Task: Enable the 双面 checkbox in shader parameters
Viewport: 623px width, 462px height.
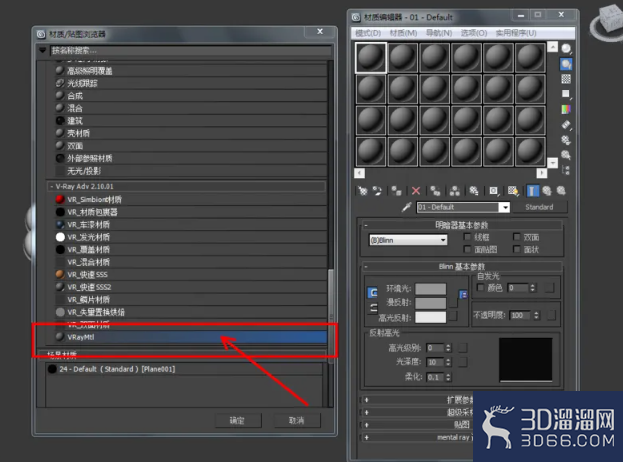Action: click(517, 237)
